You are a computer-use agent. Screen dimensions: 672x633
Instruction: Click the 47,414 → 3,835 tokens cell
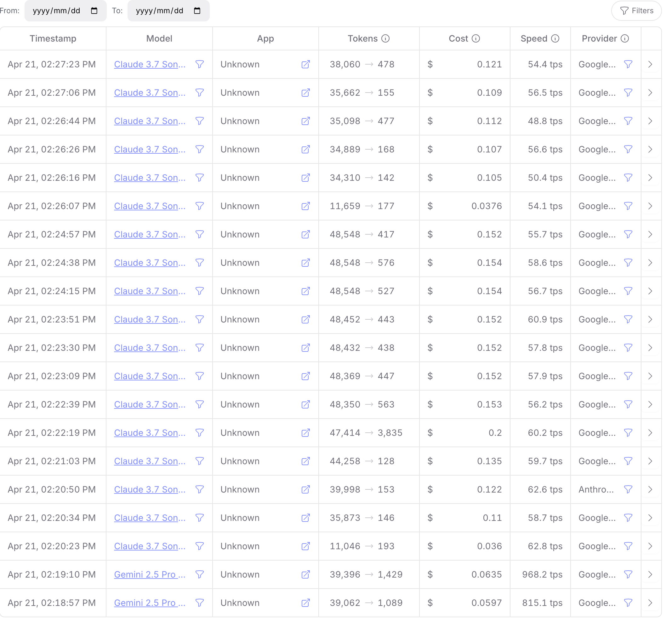click(x=366, y=433)
